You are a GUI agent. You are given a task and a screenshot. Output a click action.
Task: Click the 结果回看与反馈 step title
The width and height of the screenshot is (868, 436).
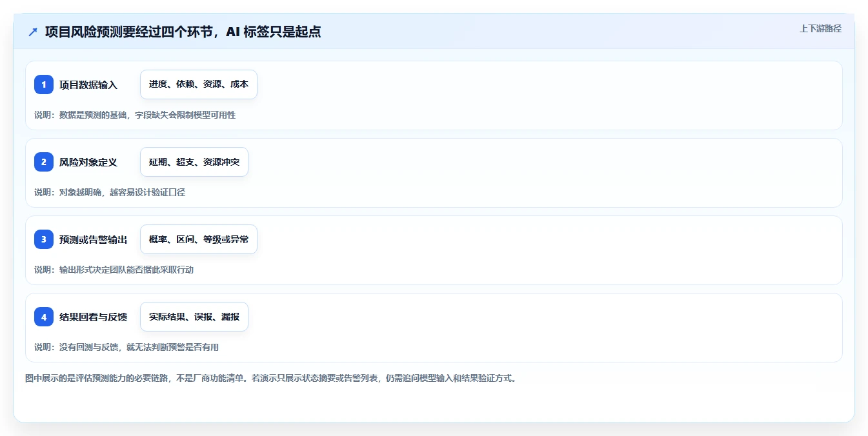pos(93,317)
